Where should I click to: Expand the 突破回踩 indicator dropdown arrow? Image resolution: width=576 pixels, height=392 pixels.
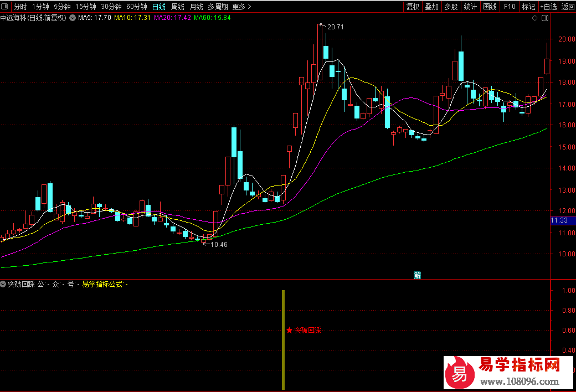tap(4, 284)
